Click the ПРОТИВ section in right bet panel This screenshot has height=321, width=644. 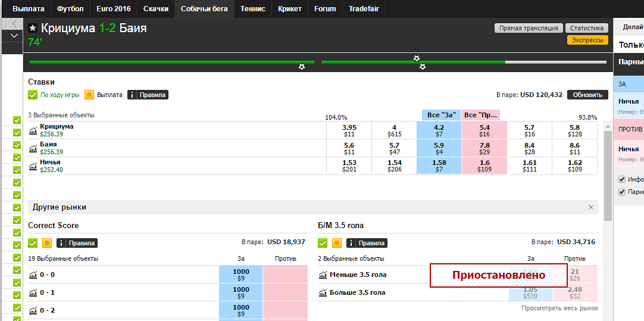click(629, 129)
